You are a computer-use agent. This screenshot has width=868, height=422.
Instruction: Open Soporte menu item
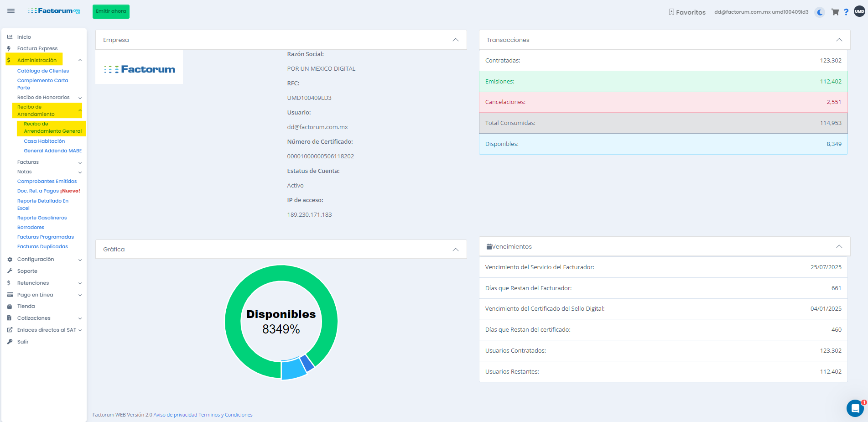[x=27, y=271]
